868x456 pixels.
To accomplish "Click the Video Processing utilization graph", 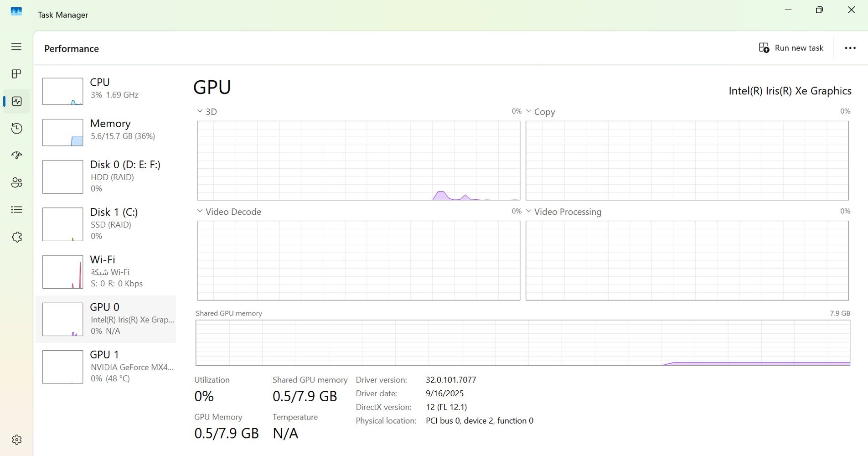I will (x=687, y=260).
